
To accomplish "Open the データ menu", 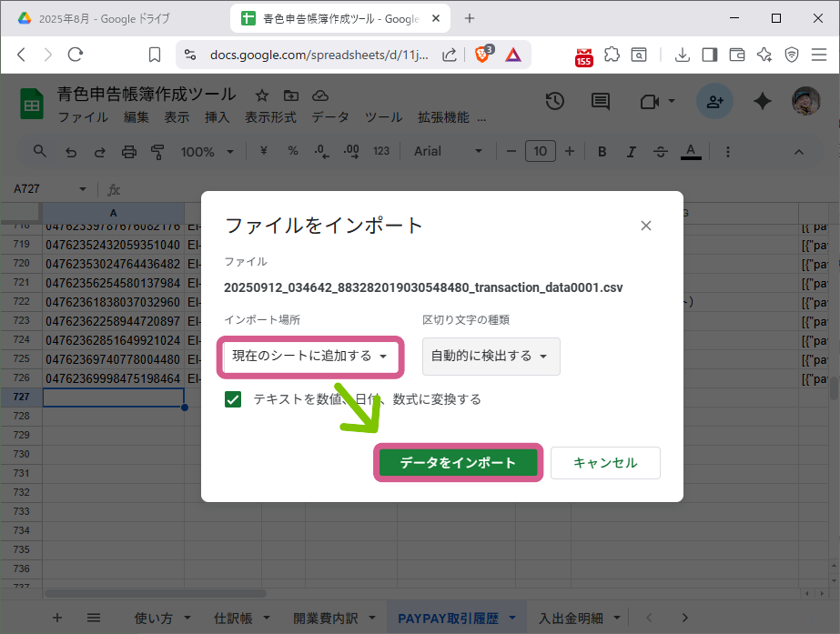I will coord(330,116).
